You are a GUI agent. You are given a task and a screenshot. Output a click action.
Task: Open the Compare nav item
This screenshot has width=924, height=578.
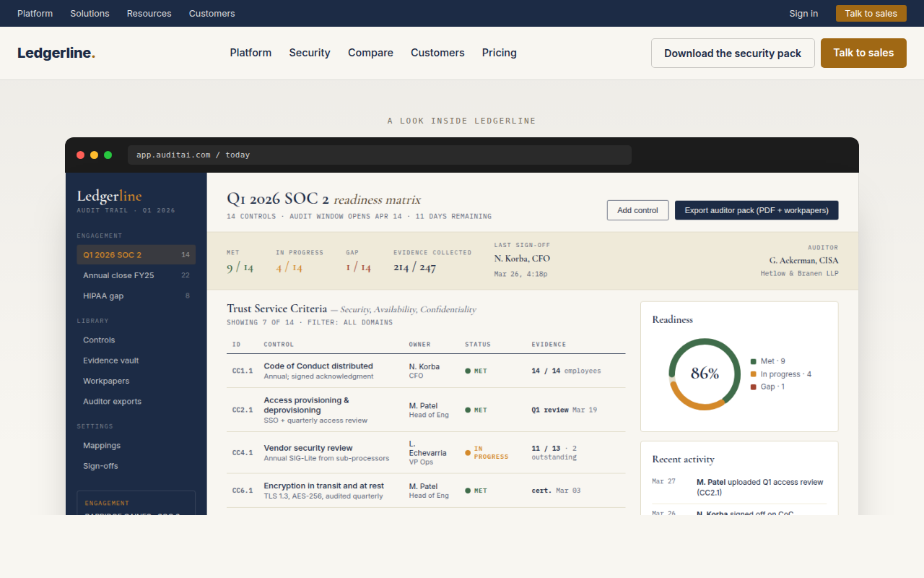coord(370,53)
